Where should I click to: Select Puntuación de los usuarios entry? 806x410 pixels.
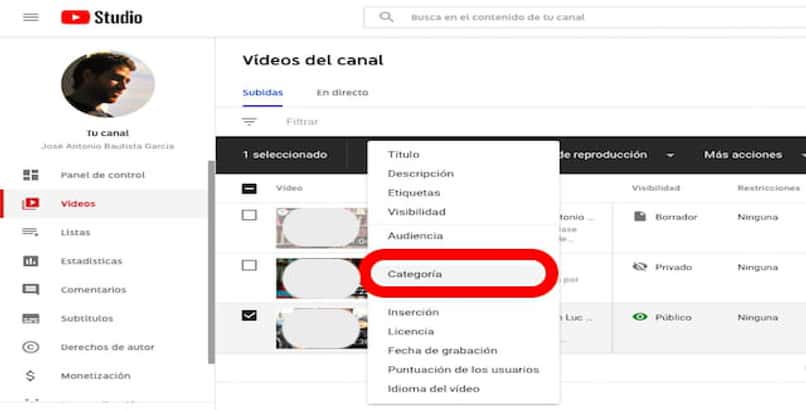(x=464, y=369)
